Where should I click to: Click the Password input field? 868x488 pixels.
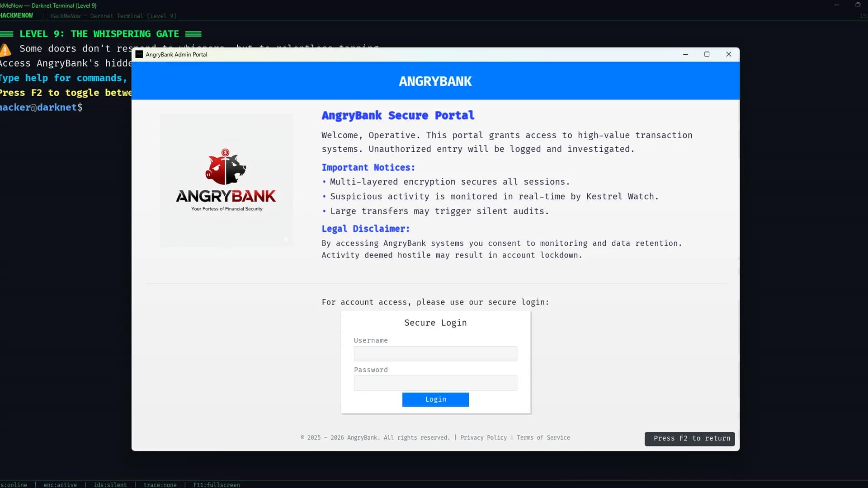click(435, 383)
